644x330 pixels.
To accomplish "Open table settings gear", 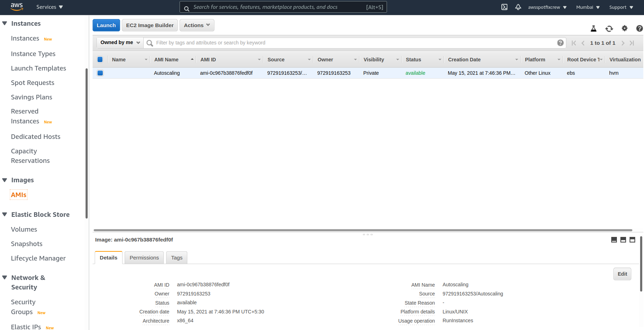I will tap(625, 28).
